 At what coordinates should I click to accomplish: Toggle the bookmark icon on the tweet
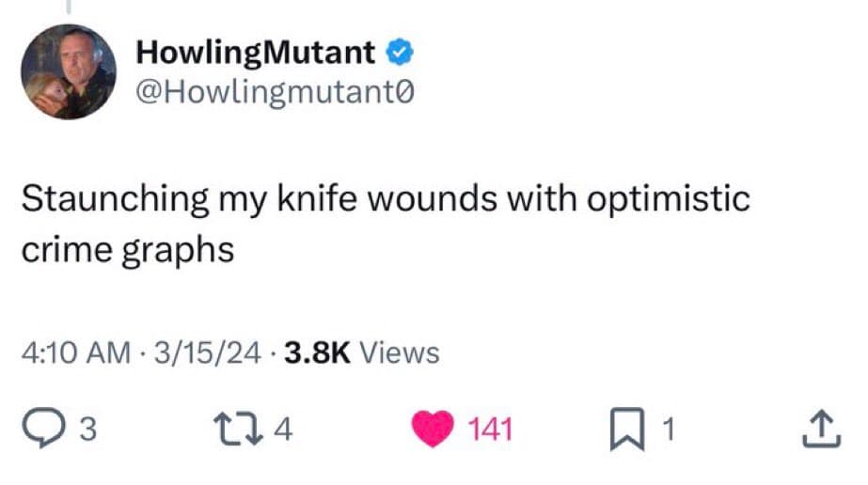[634, 430]
